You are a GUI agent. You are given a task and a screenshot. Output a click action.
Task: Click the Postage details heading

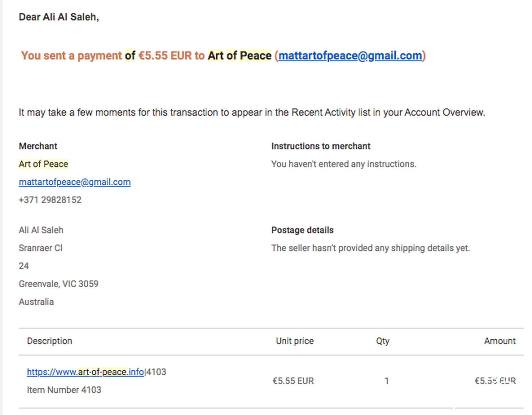click(302, 230)
